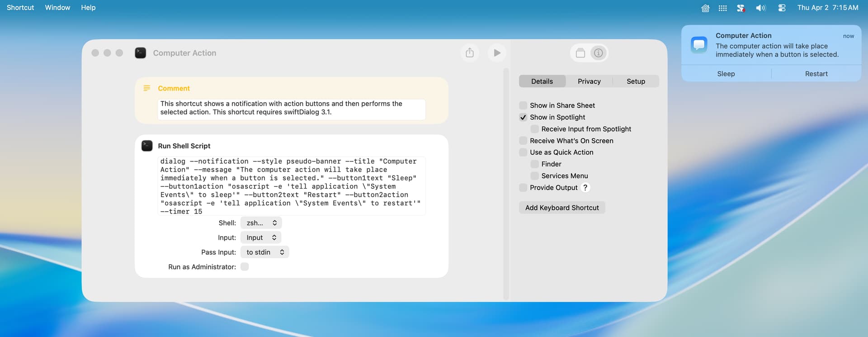Open the Shell zsh dropdown
868x337 pixels.
tap(261, 223)
